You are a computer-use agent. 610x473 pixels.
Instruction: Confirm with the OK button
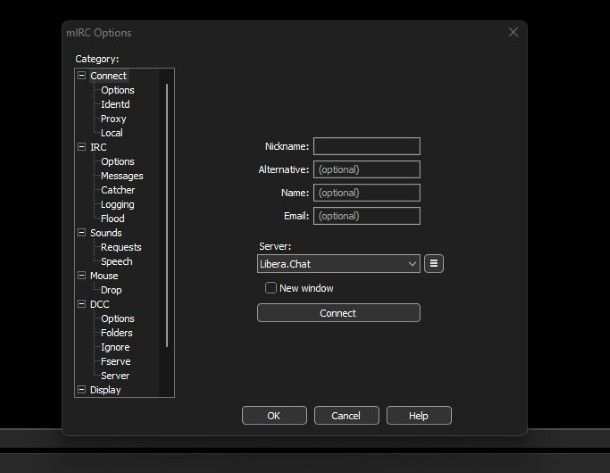coord(274,415)
